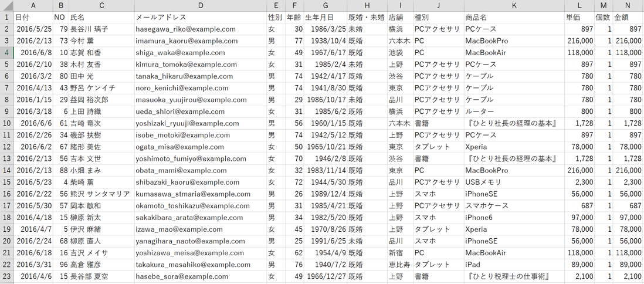The height and width of the screenshot is (284, 644).
Task: Select cell with name 志賀 和香
Action: pos(102,53)
